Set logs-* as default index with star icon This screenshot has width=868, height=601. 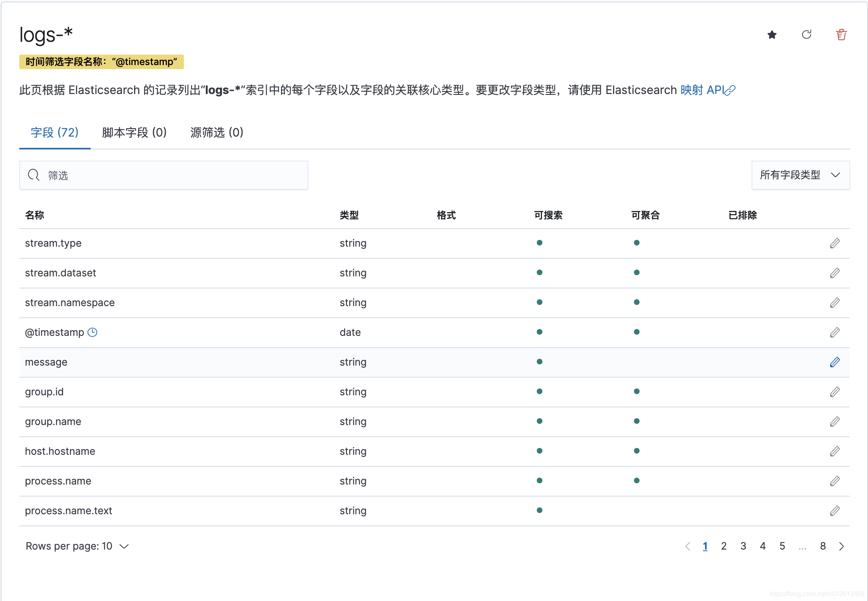pyautogui.click(x=772, y=35)
